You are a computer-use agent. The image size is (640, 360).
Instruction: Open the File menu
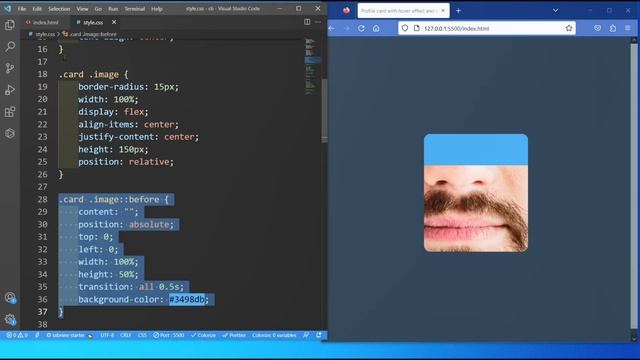[x=22, y=9]
